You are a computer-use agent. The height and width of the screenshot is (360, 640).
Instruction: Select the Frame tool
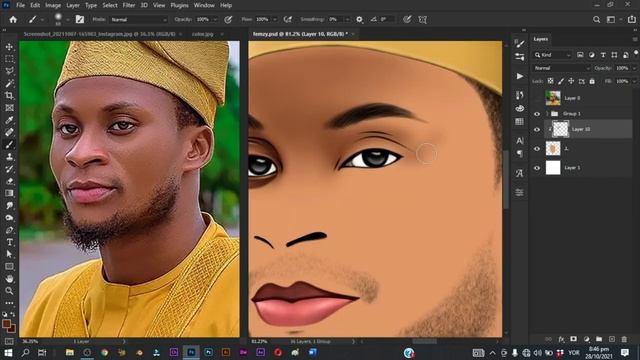pyautogui.click(x=9, y=108)
